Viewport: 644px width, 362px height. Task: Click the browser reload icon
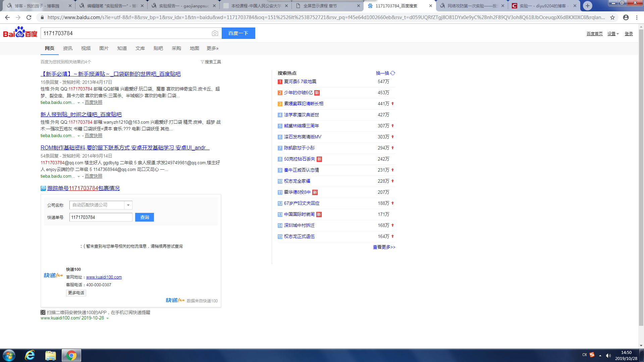29,17
